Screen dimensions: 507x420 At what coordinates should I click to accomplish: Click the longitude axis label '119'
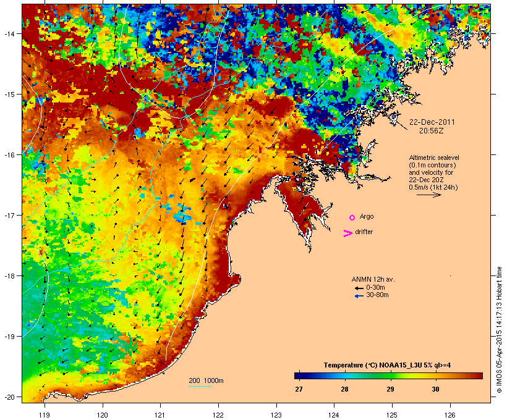[45, 415]
